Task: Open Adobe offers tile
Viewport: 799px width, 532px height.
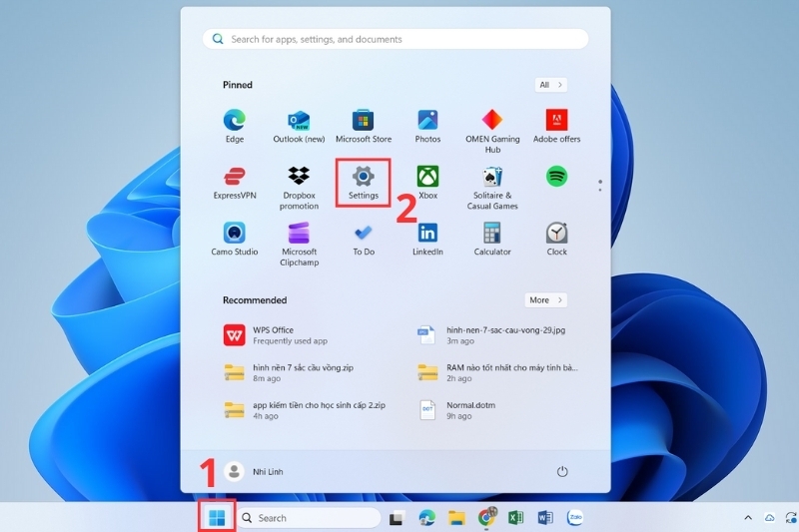Action: [x=556, y=126]
